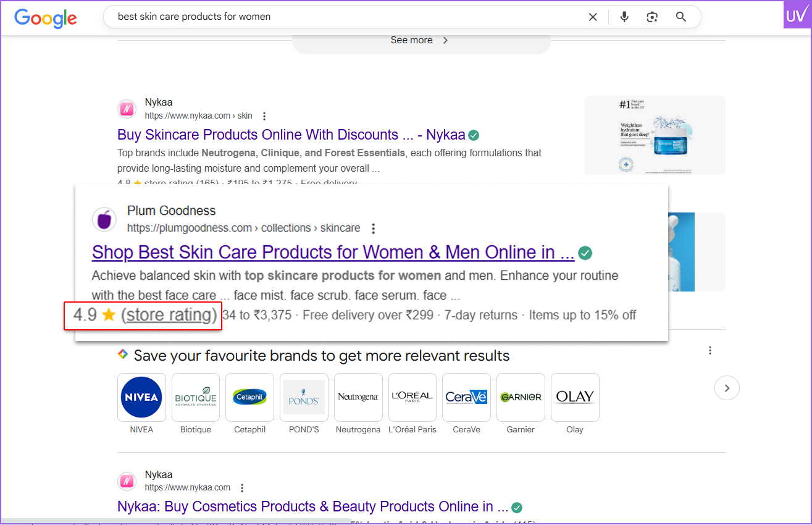
Task: Select the NIVEA brand logo
Action: coord(141,397)
